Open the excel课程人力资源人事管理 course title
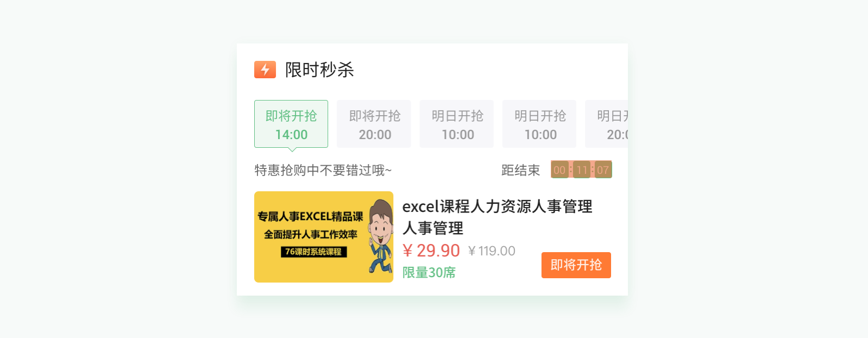This screenshot has width=868, height=338. (x=497, y=217)
